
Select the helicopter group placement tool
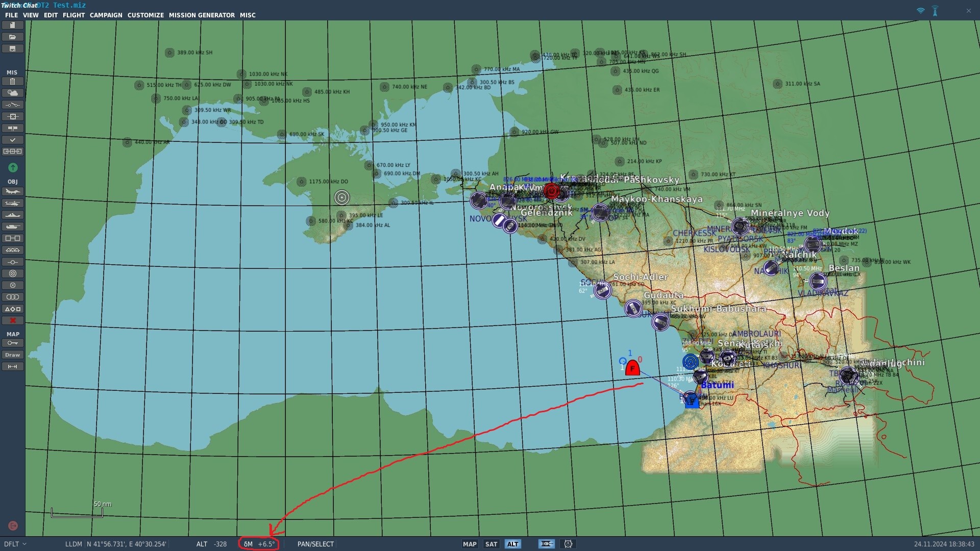click(13, 203)
